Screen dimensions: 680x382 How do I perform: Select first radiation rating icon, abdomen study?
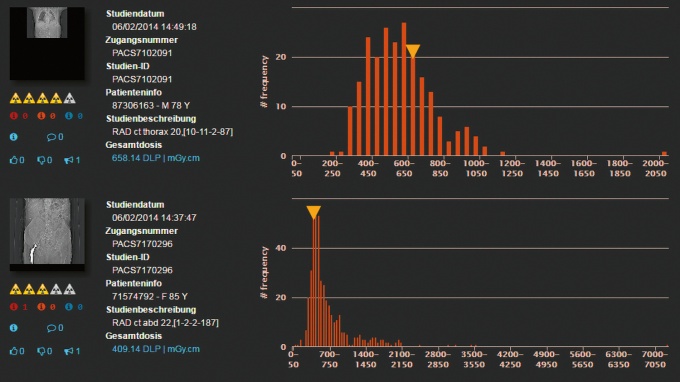pyautogui.click(x=16, y=289)
